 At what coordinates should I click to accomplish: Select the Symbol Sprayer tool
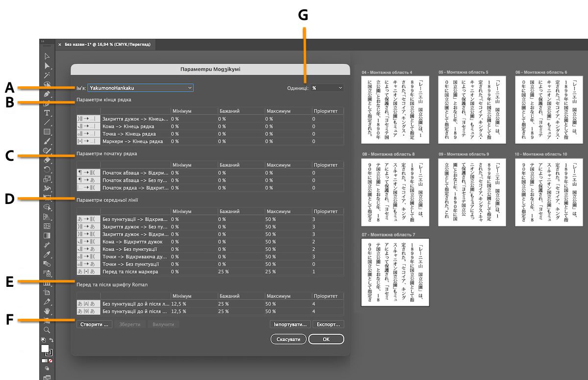pos(47,273)
